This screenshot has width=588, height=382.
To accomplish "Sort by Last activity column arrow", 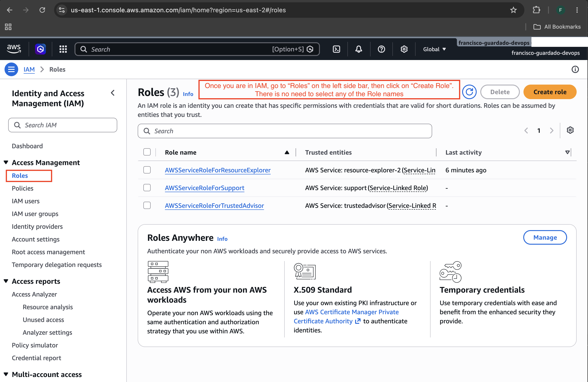I will 568,152.
